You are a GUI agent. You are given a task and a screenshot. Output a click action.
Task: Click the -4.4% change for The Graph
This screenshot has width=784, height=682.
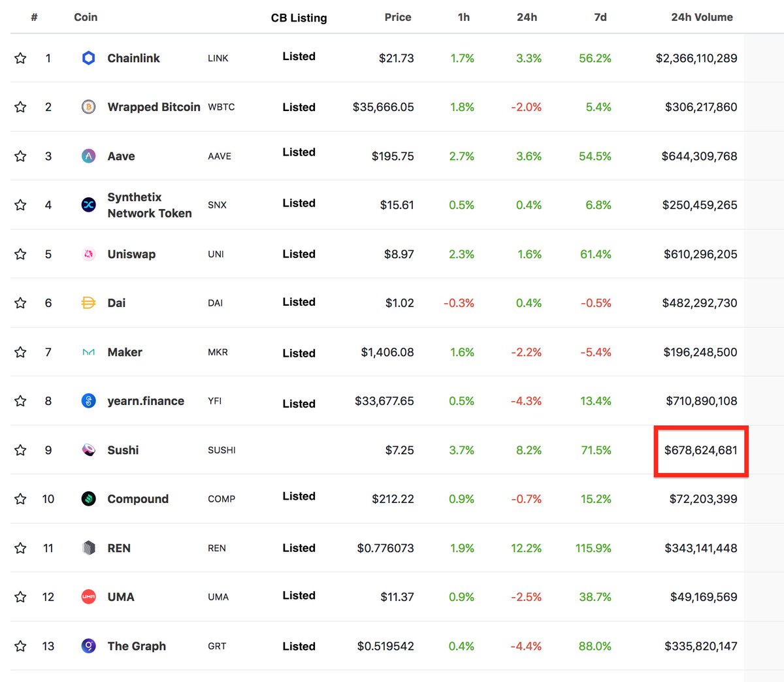coord(527,646)
